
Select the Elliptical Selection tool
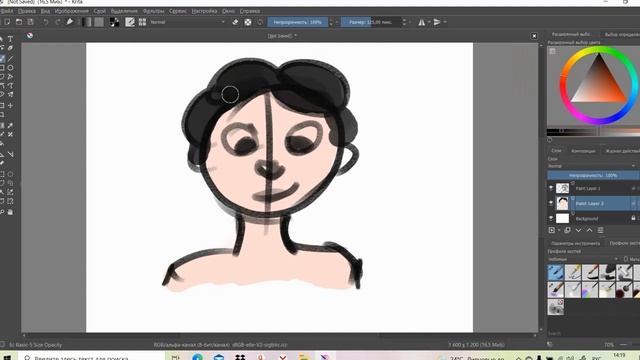click(11, 174)
